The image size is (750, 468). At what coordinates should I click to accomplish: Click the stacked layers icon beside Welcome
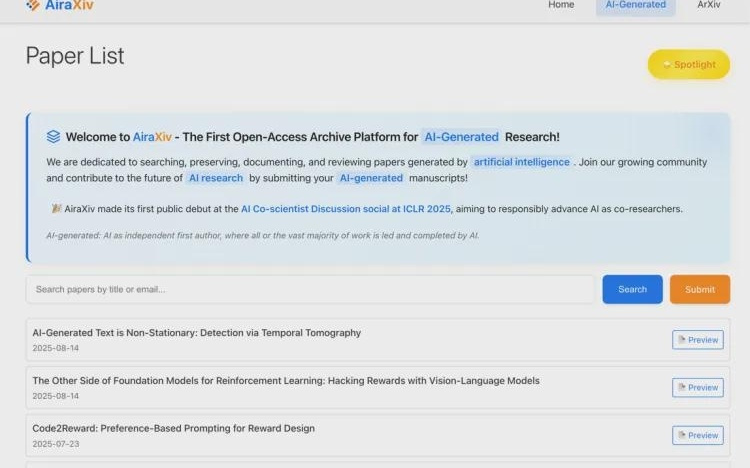click(x=53, y=136)
